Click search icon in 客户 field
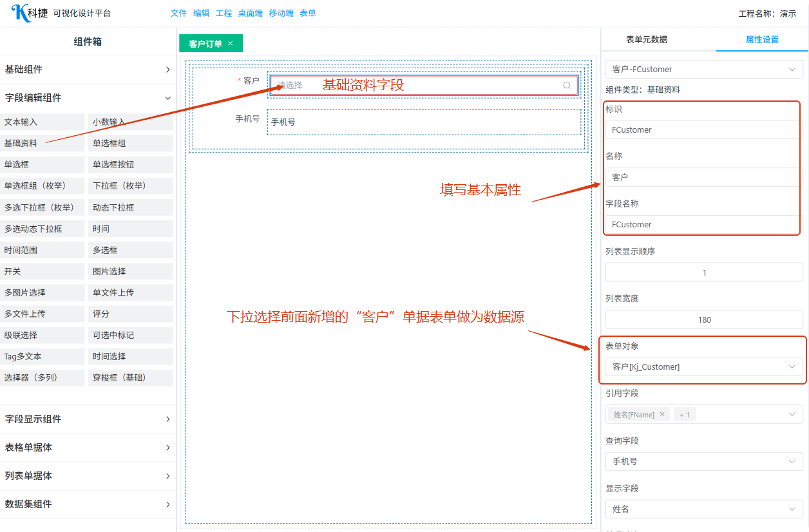The height and width of the screenshot is (532, 809). pos(567,85)
